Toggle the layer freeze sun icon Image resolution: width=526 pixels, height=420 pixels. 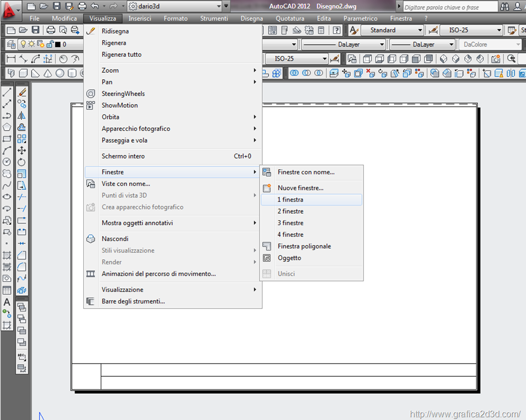(32, 44)
